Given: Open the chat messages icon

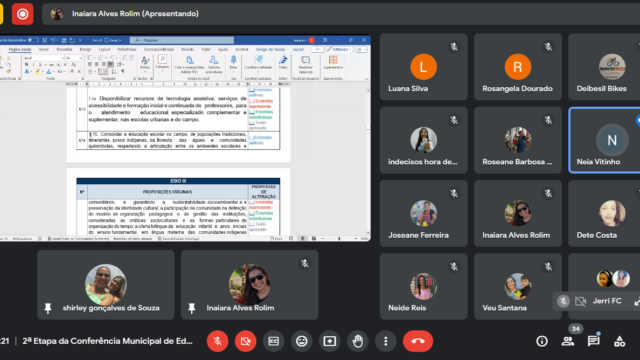Looking at the screenshot, I should (x=593, y=341).
